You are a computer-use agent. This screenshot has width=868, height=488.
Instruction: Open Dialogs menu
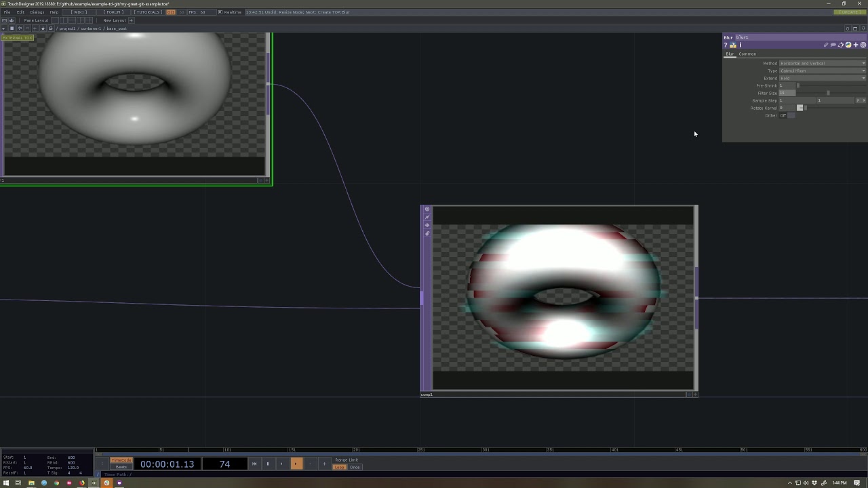coord(37,12)
